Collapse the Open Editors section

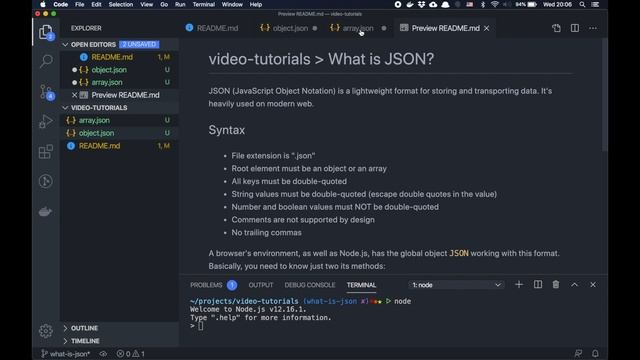tap(65, 44)
